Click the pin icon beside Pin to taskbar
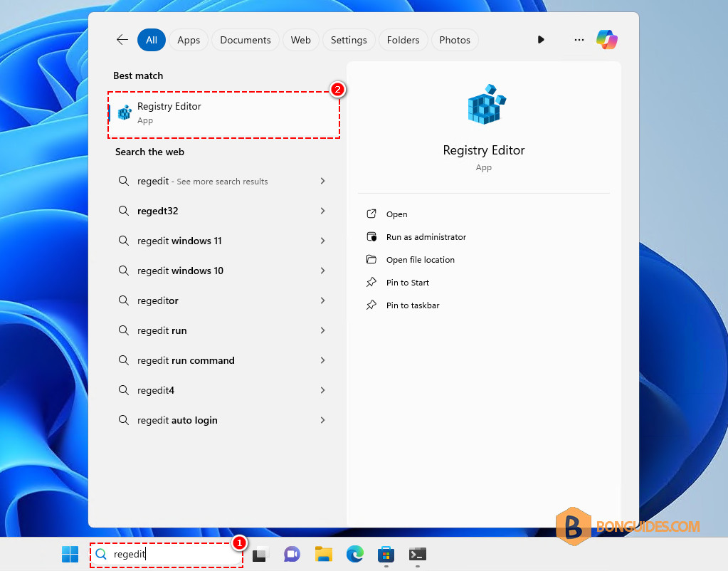The height and width of the screenshot is (571, 728). 371,305
